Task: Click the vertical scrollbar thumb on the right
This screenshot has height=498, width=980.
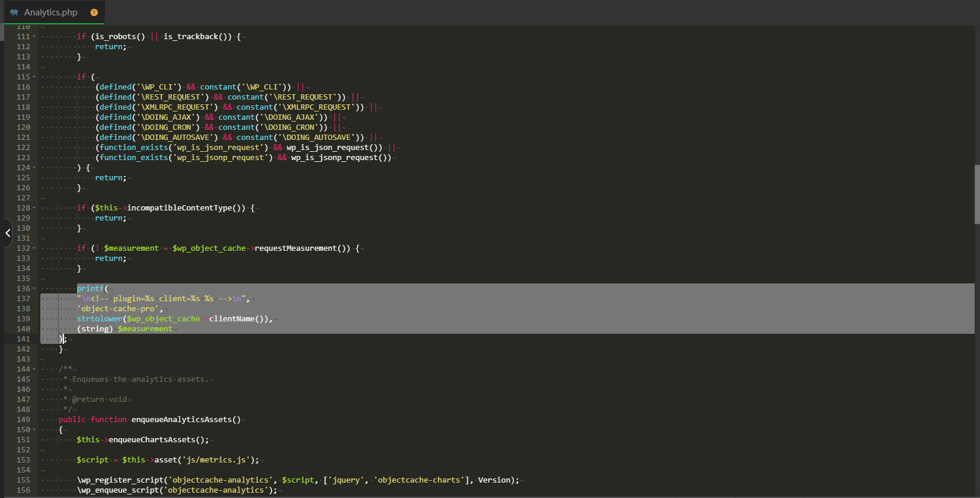Action: pos(976,194)
